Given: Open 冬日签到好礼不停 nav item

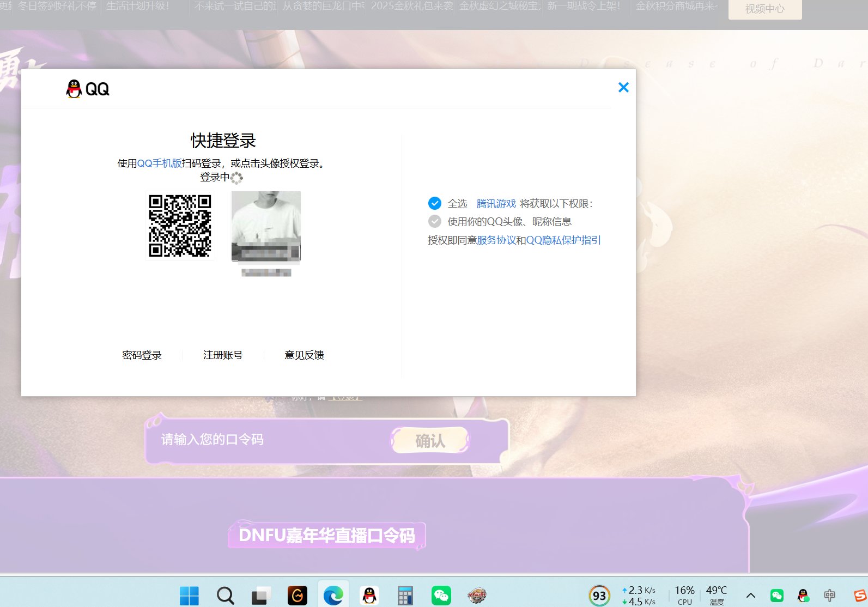Looking at the screenshot, I should tap(57, 7).
